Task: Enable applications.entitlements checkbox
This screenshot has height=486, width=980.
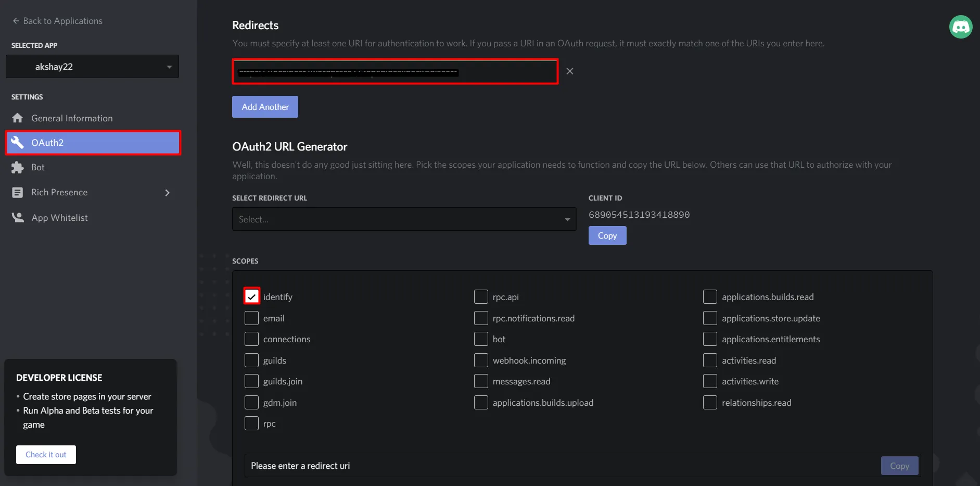Action: point(710,339)
